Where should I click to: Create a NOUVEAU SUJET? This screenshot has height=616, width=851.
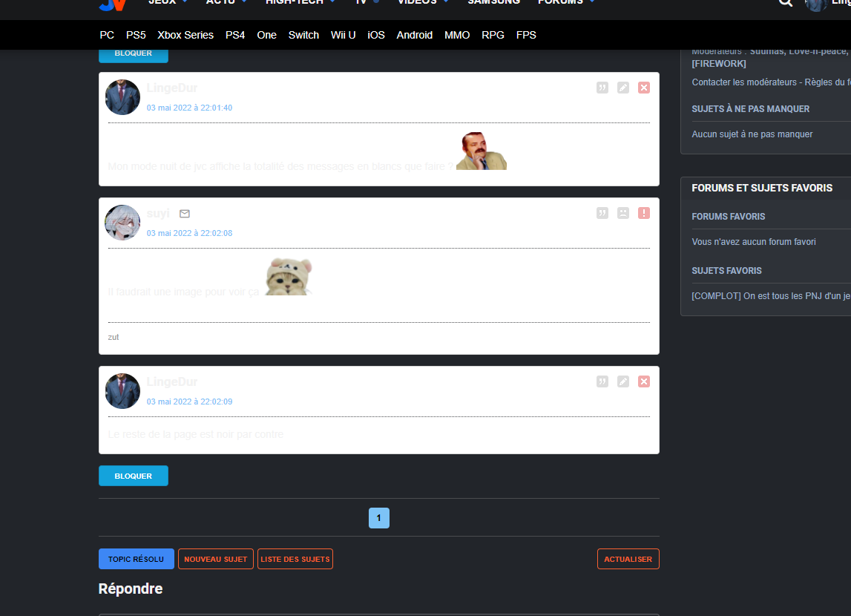tap(215, 559)
